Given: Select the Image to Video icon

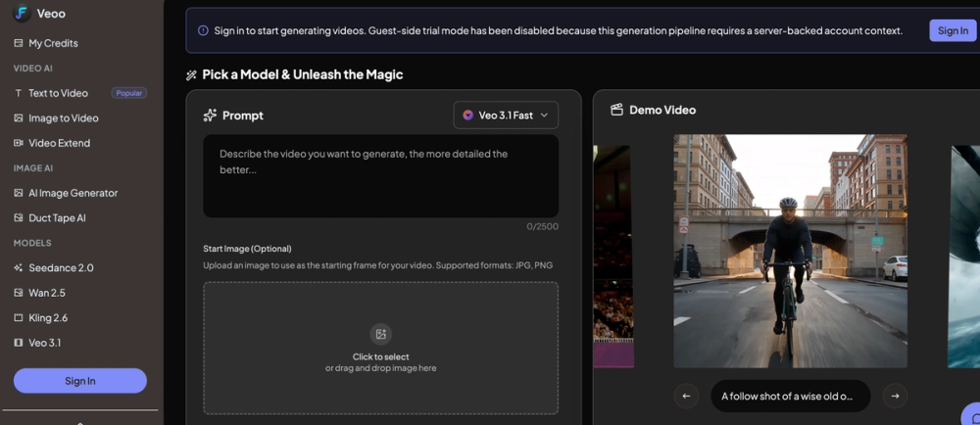Looking at the screenshot, I should point(18,118).
